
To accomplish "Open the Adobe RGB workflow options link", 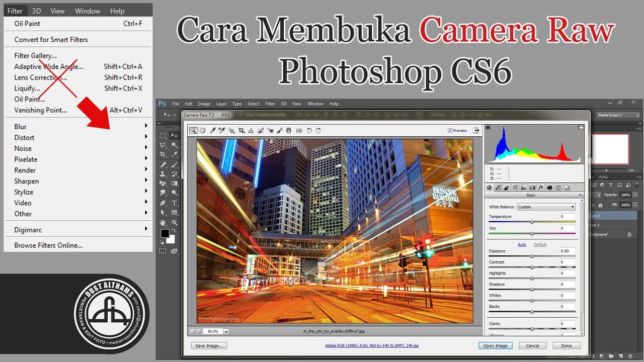I will 372,345.
